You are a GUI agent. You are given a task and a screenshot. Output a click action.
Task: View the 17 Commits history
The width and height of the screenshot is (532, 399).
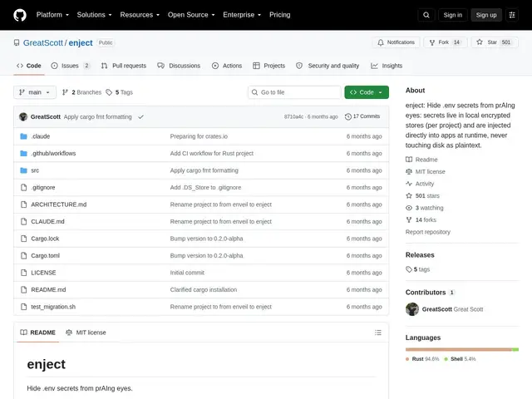click(362, 116)
